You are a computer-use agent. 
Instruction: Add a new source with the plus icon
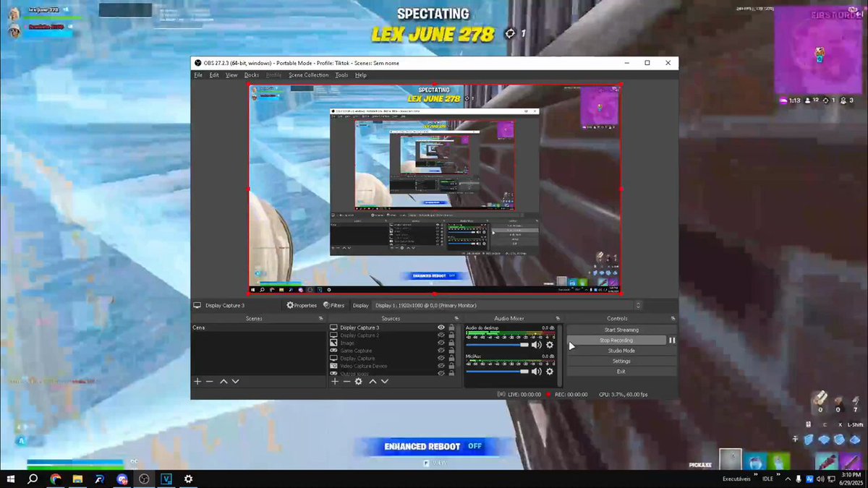335,381
